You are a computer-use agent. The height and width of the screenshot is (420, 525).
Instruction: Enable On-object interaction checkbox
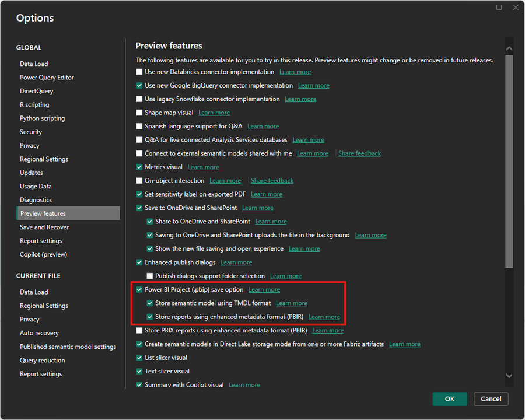(139, 180)
